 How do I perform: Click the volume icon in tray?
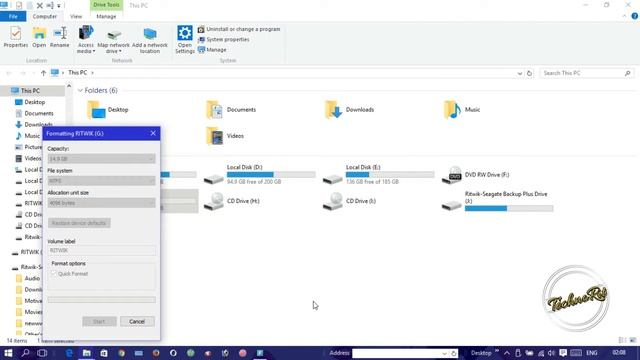(551, 353)
